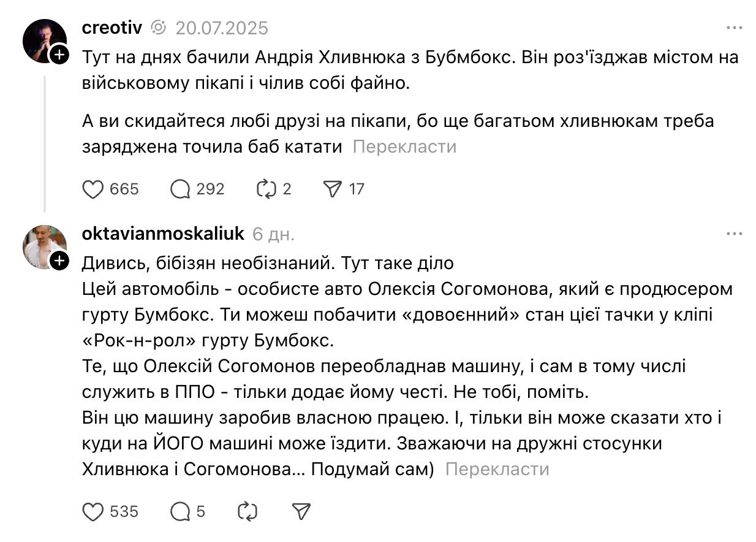Repost the oktavianmoskaliuk reply
This screenshot has height=542, width=756.
247,511
